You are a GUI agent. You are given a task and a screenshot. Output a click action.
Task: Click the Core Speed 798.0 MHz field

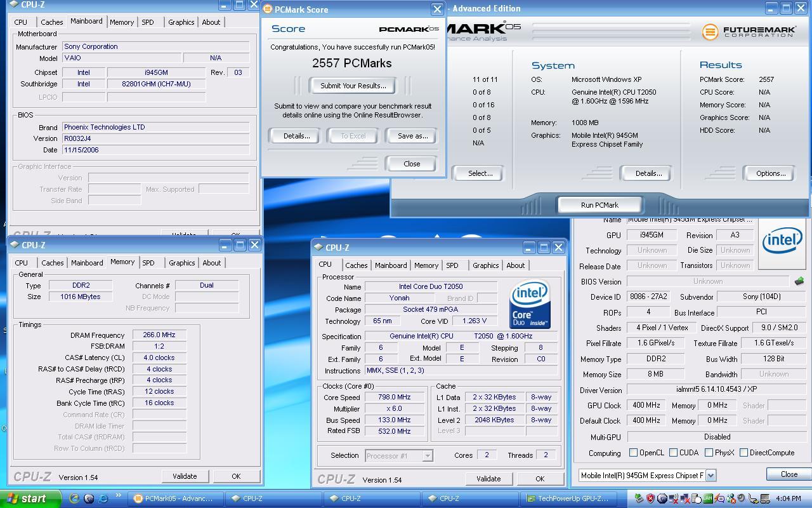tap(395, 397)
